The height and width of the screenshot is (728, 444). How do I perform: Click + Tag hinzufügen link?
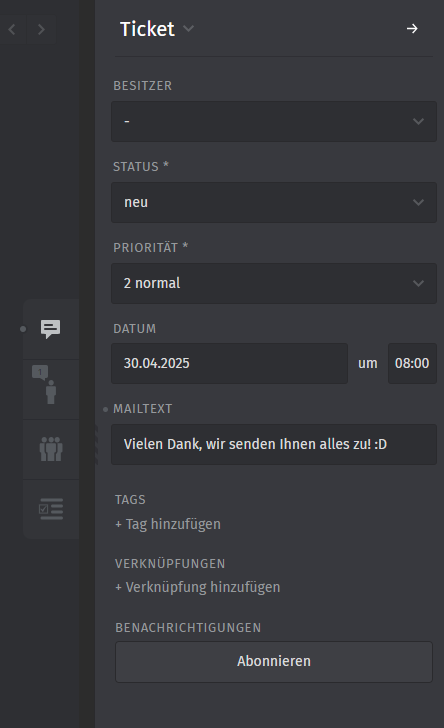(168, 524)
